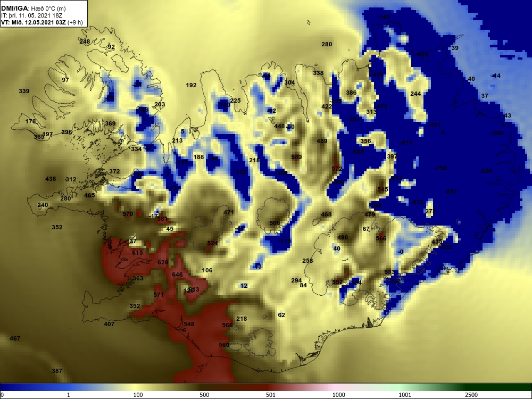Click the map value '92'
This screenshot has height=399, width=532.
click(111, 47)
